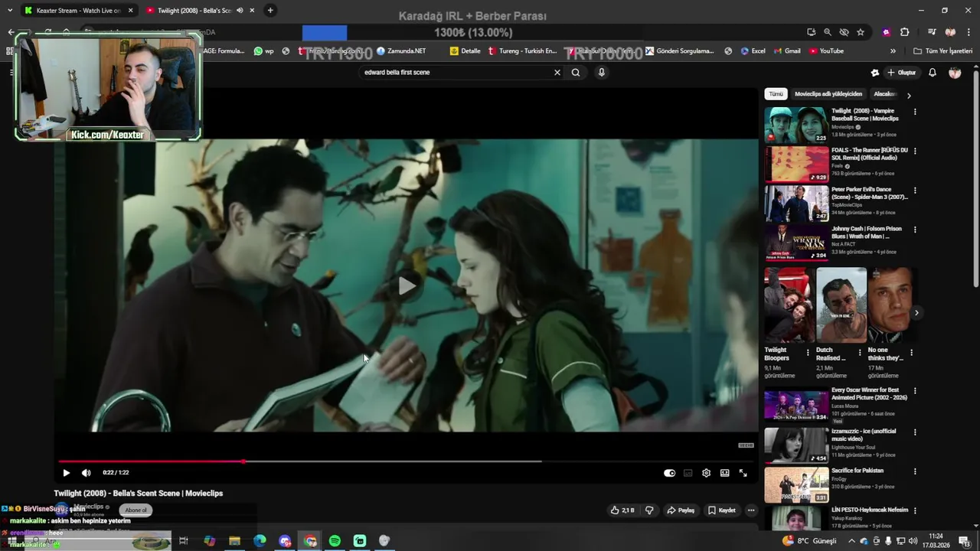Open the Gmail bookmark
Viewport: 980px width, 551px height.
pyautogui.click(x=786, y=51)
